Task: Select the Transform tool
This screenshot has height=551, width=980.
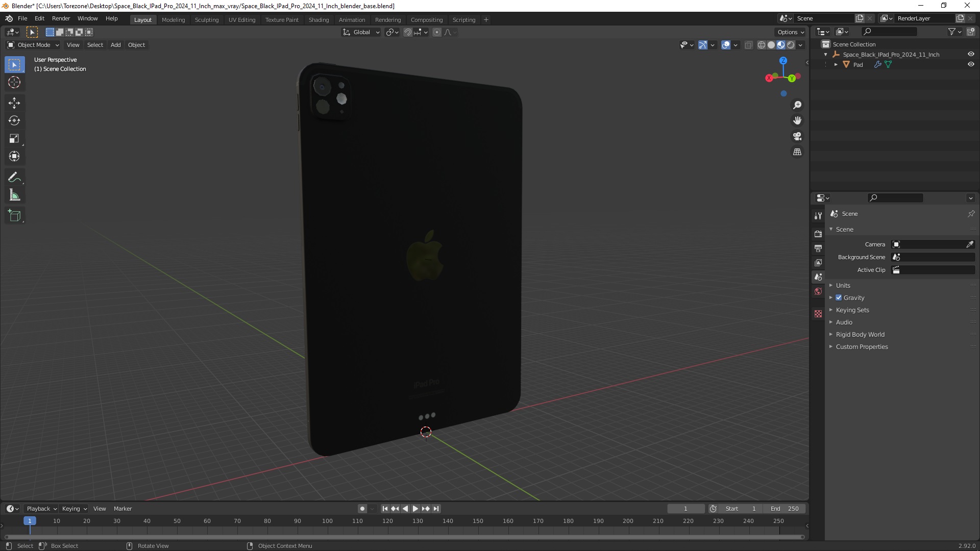Action: coord(14,157)
